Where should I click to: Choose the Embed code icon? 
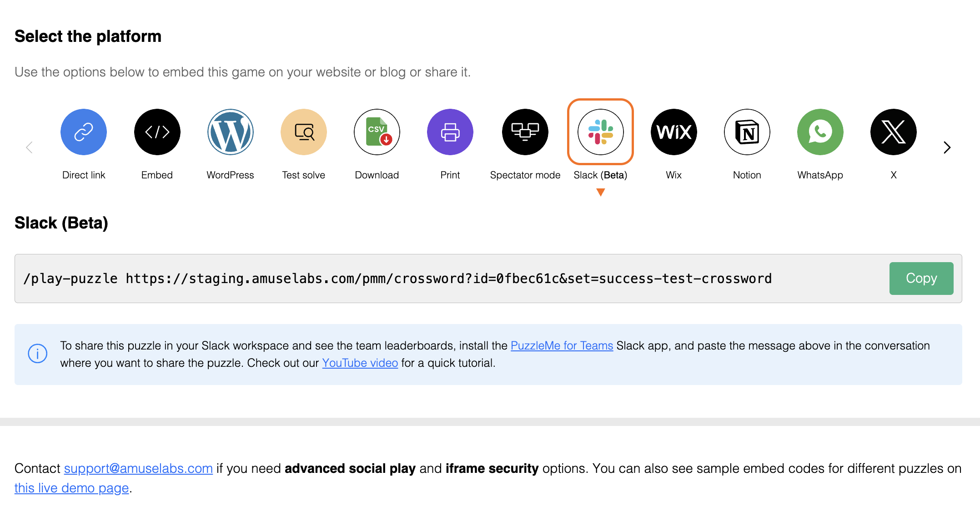coord(157,132)
